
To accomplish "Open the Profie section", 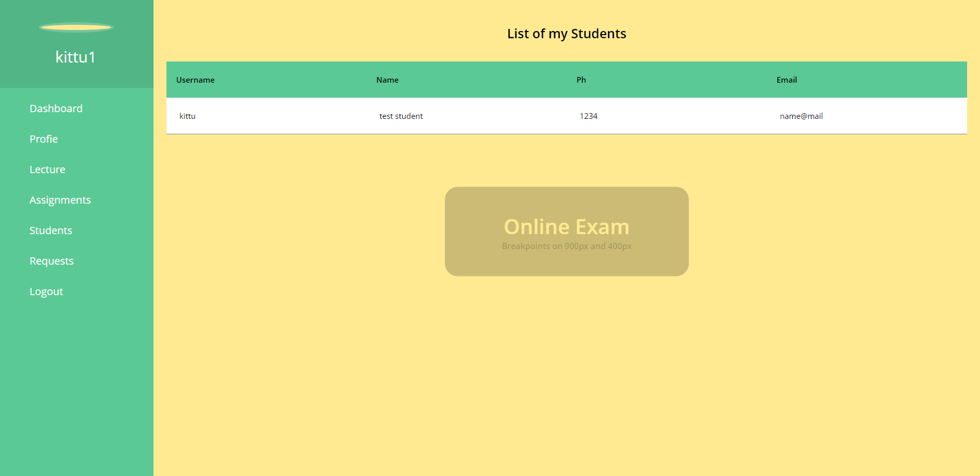I will point(43,139).
